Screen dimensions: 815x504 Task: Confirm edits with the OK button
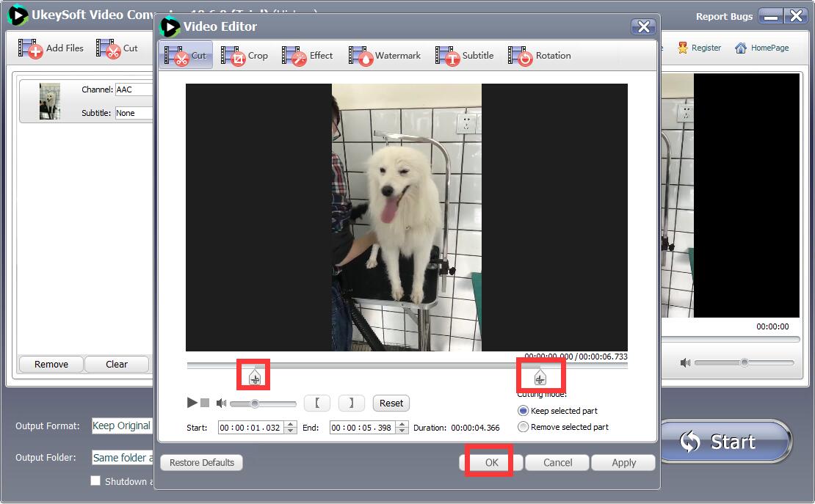pyautogui.click(x=491, y=462)
